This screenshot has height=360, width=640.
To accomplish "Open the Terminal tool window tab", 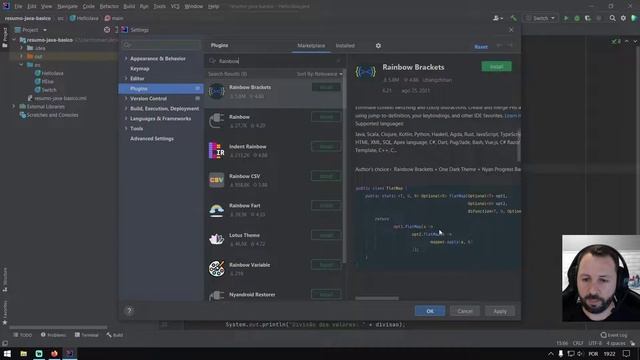I will pos(87,335).
